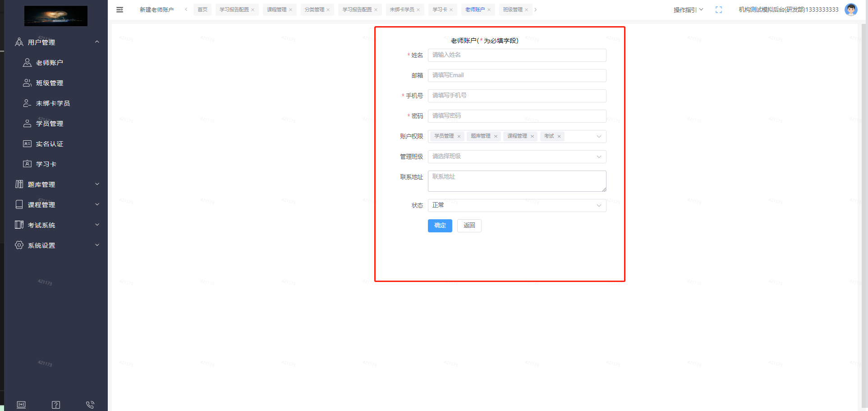
Task: Open 未绑卡学员 in the sidebar
Action: click(56, 103)
